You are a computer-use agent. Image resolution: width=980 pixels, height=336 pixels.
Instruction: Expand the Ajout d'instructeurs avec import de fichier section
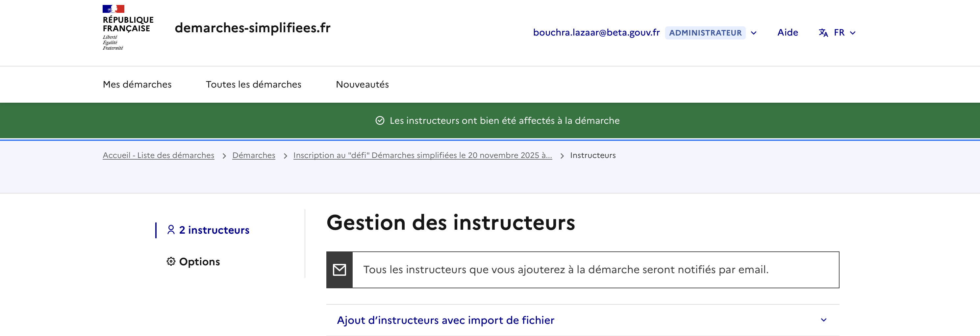point(445,320)
